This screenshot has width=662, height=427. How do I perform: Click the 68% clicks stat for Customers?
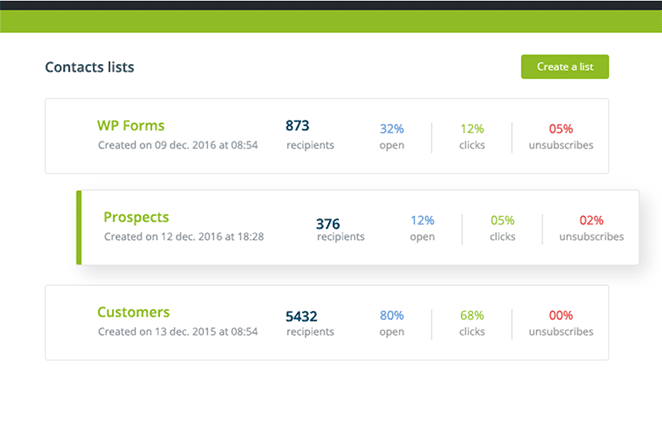pos(472,316)
